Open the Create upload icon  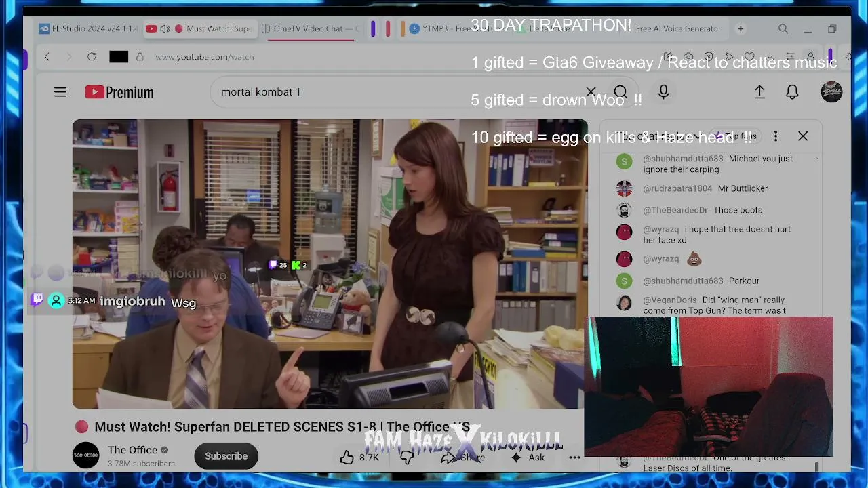[759, 92]
